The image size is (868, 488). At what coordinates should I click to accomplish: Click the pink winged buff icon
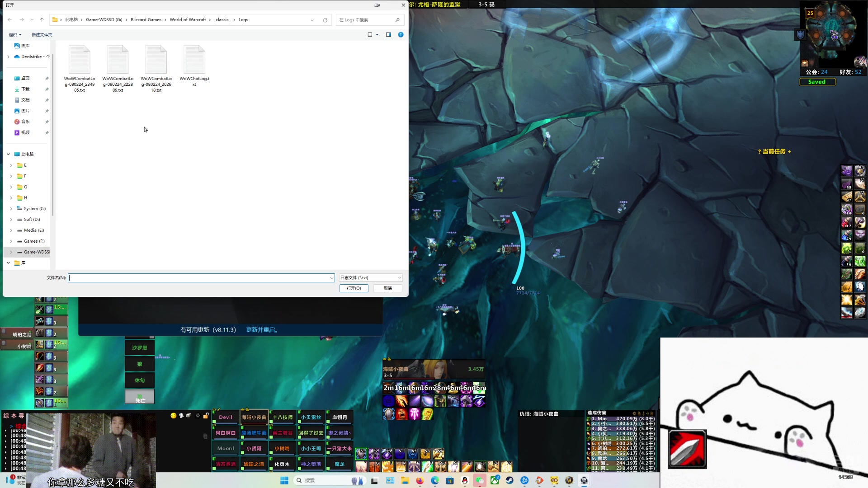pyautogui.click(x=415, y=414)
